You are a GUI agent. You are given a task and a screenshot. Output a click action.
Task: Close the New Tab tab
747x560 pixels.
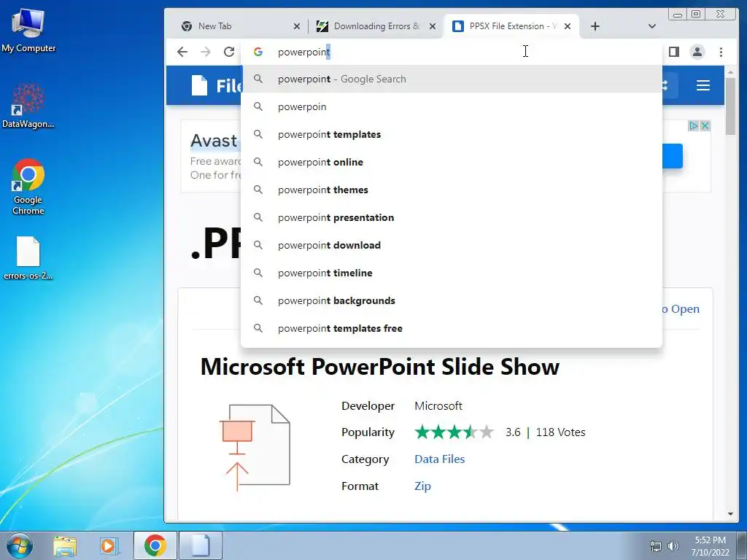(297, 26)
